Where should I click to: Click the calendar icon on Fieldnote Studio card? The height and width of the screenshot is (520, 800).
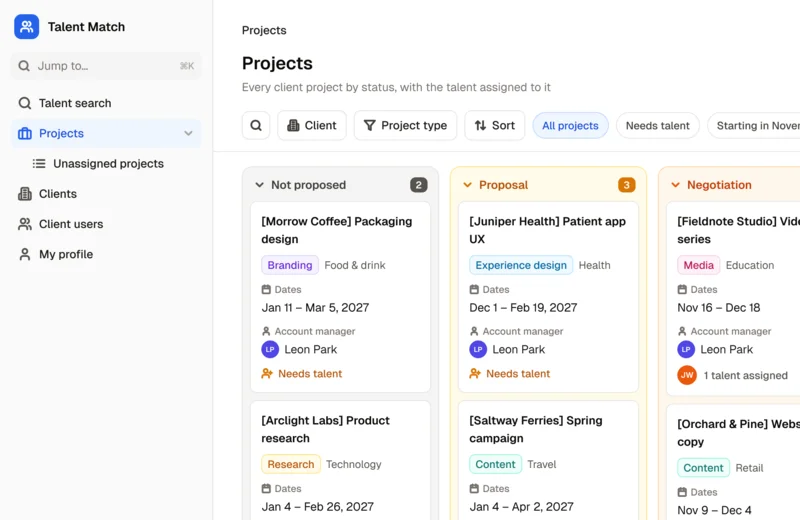pyautogui.click(x=682, y=289)
